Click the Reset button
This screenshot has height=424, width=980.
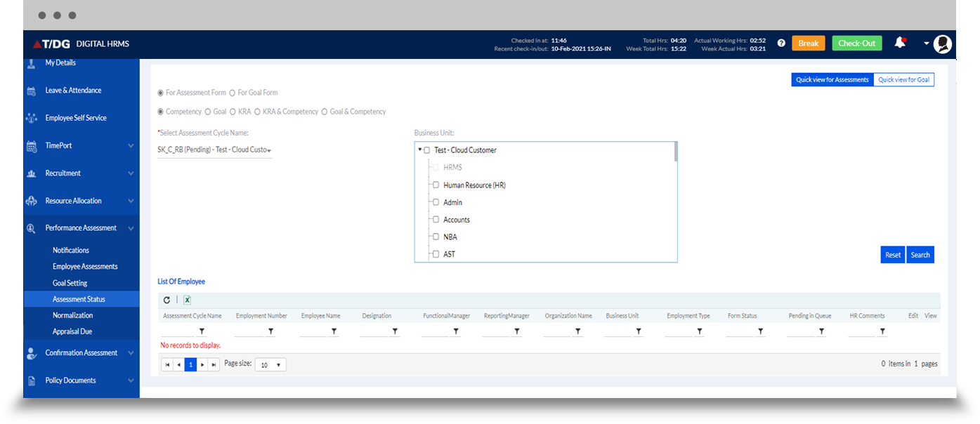pos(893,255)
